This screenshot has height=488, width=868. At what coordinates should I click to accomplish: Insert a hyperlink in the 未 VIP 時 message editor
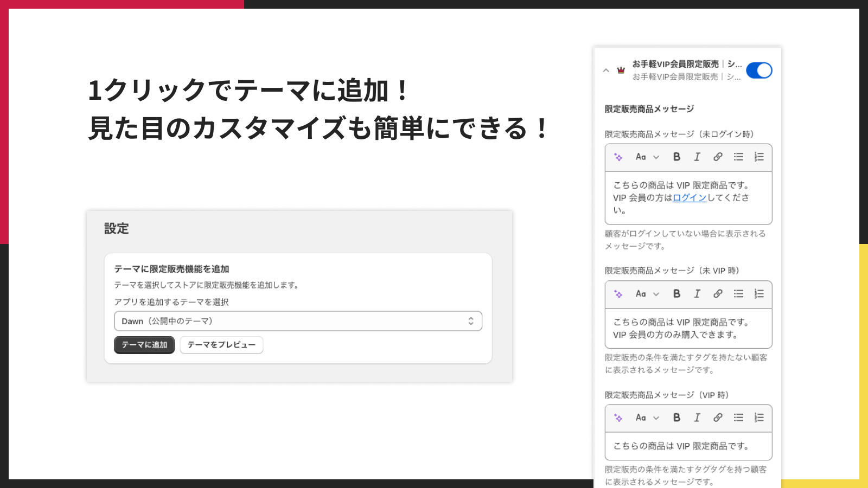[x=718, y=294]
